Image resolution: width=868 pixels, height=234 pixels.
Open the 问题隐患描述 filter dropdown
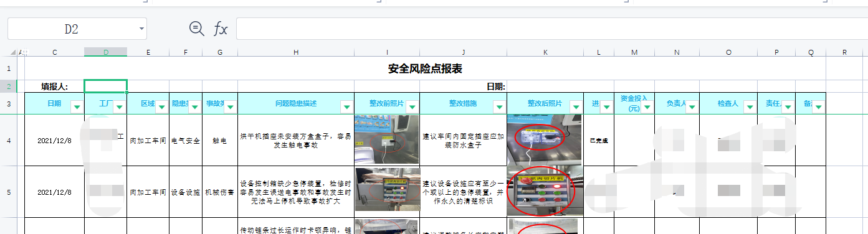pos(346,107)
